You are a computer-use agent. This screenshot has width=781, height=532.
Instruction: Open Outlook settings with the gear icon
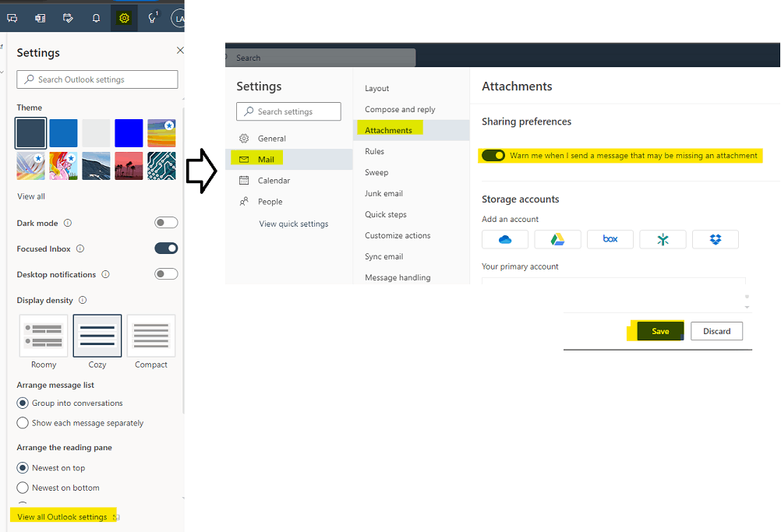click(124, 17)
